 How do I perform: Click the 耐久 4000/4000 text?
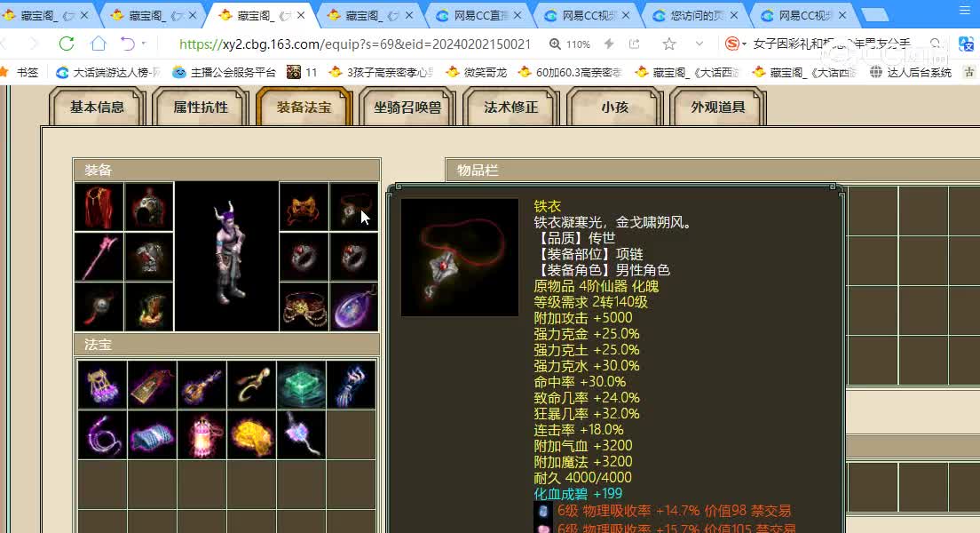click(x=582, y=478)
